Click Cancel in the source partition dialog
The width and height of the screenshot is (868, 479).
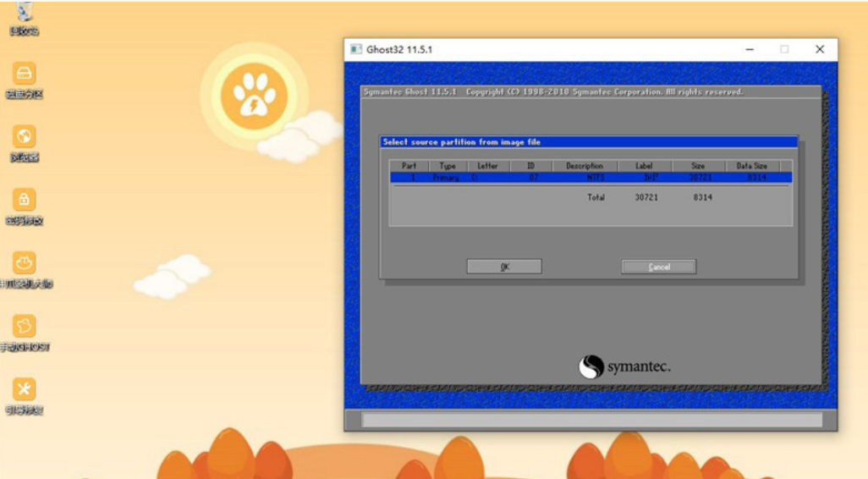click(659, 267)
